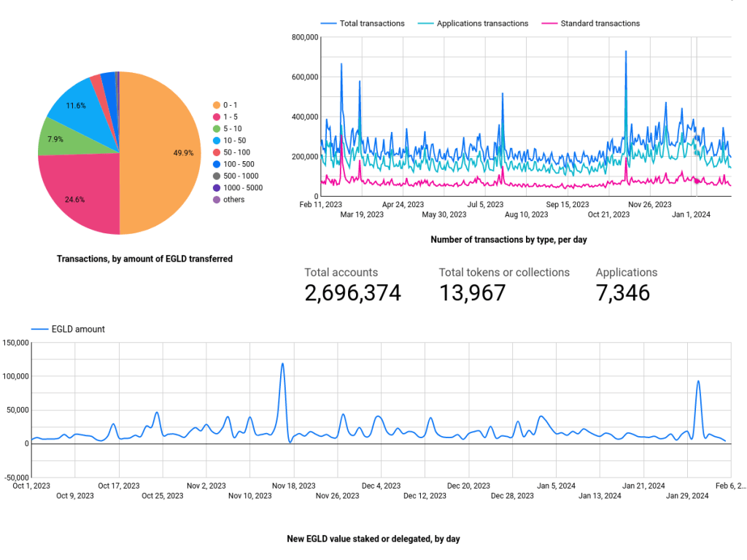747x560 pixels.
Task: Click the 100 - 500 legend entry
Action: tap(239, 164)
